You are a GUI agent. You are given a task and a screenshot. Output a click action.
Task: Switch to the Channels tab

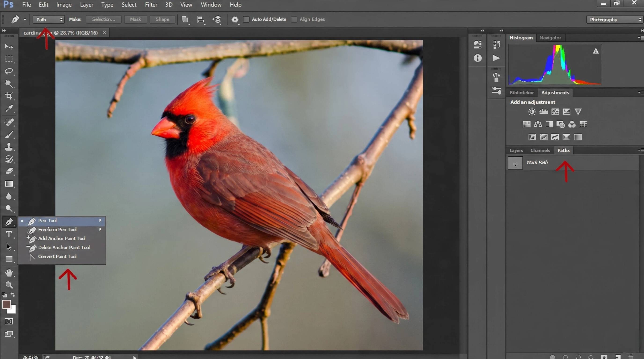[x=540, y=150]
